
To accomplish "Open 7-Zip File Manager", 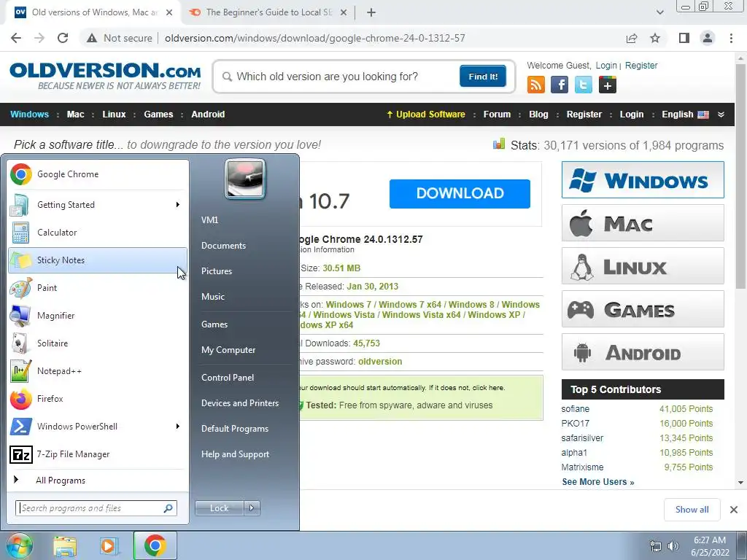I will coord(98,454).
